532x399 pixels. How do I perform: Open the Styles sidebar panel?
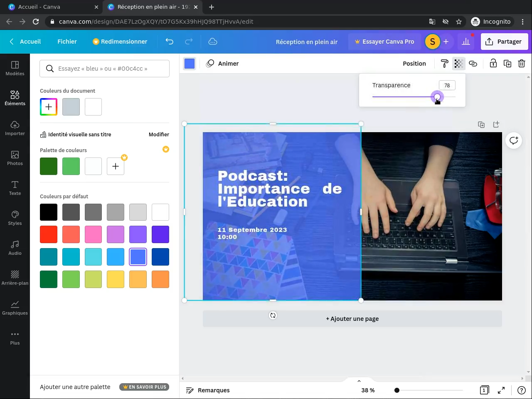pos(15,218)
